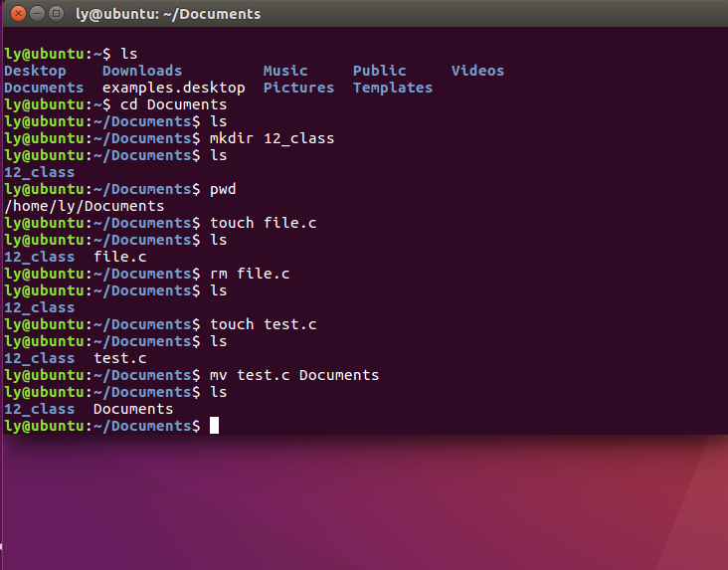The height and width of the screenshot is (570, 728).
Task: Click the 'pwd' command
Action: (x=223, y=190)
